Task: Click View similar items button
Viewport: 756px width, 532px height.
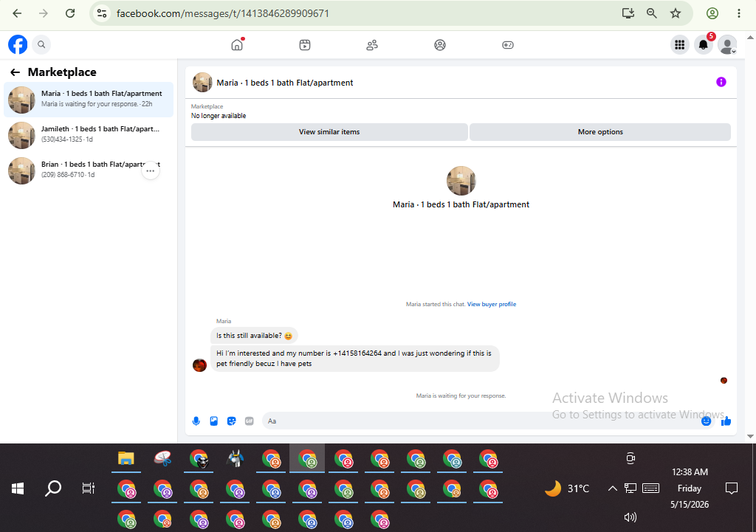Action: point(329,132)
